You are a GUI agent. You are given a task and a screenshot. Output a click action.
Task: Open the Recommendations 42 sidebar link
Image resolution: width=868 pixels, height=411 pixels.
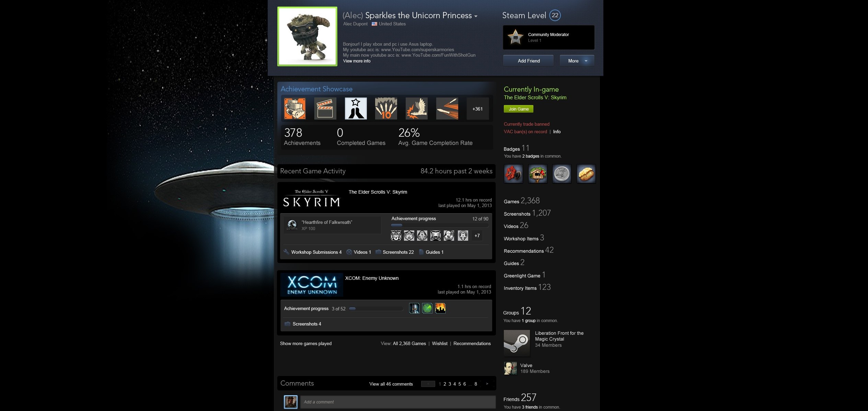[529, 250]
